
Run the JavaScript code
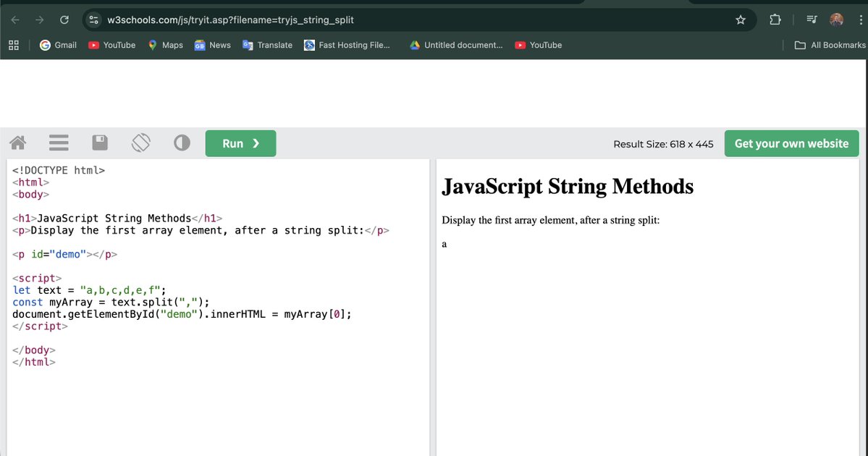[240, 143]
